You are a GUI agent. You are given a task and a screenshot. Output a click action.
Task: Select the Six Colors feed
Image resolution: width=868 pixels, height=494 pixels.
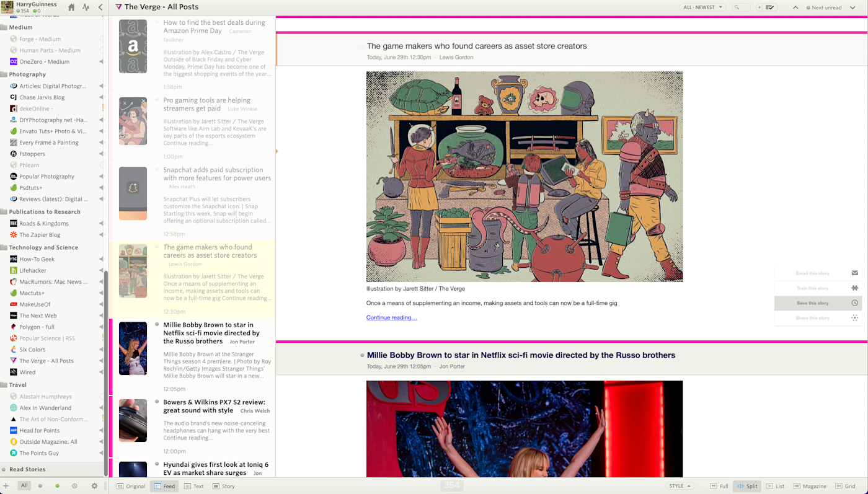[x=53, y=350]
